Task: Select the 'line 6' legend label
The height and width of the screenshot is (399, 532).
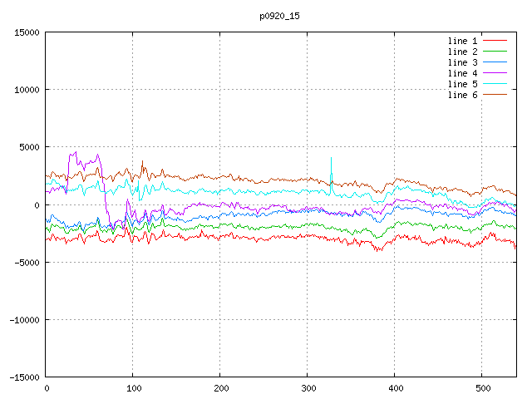Action: (463, 95)
